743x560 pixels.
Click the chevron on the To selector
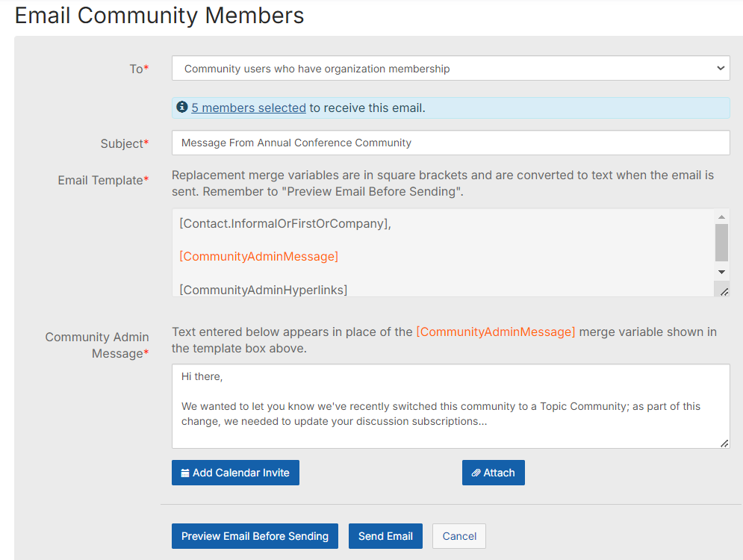[721, 68]
